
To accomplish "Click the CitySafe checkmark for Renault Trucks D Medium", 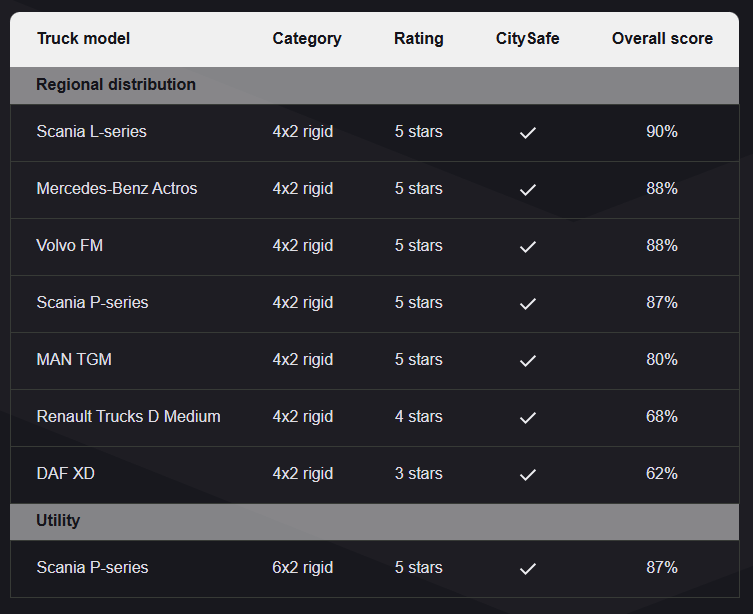I will [528, 417].
